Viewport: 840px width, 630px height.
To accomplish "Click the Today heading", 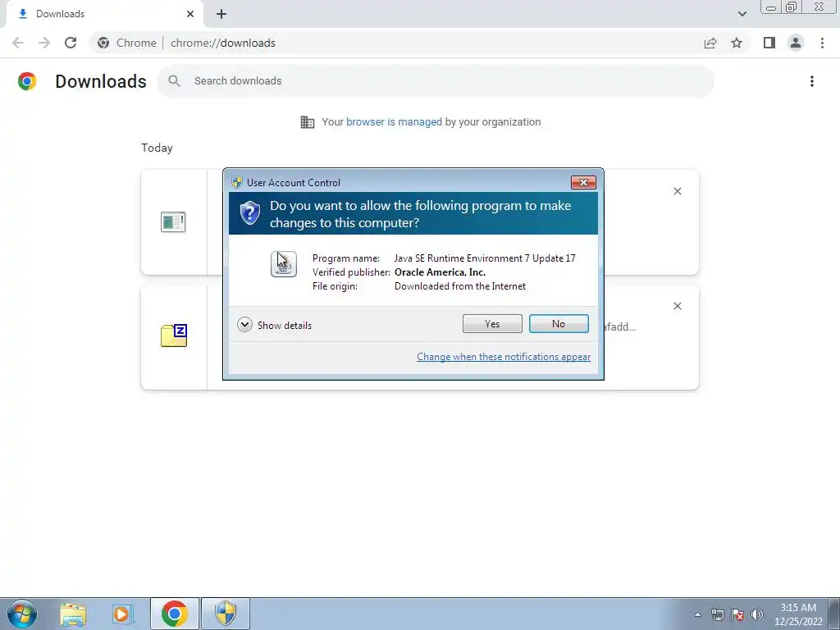I will (157, 148).
